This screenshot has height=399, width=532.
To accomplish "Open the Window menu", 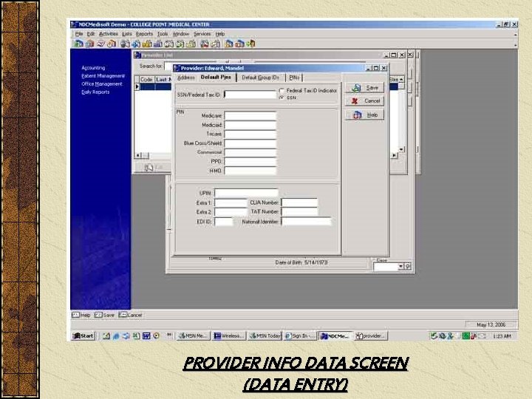I will 180,34.
